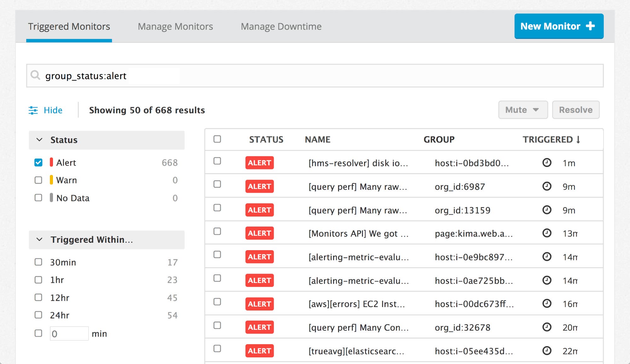Check the Warn status filter
The width and height of the screenshot is (630, 364).
point(38,180)
